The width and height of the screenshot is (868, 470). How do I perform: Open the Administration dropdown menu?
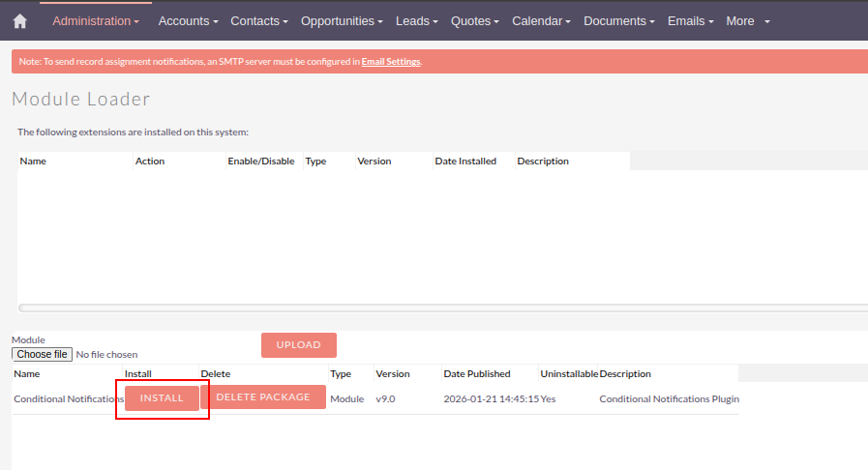click(96, 21)
